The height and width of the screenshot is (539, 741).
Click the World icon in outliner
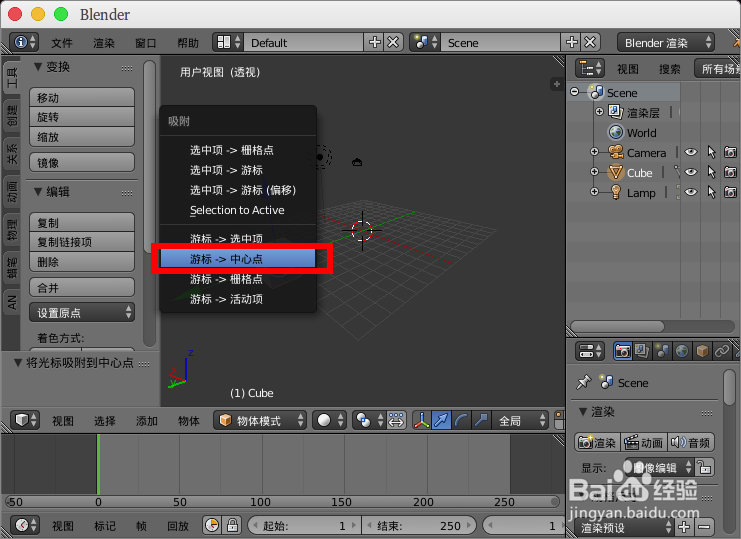616,132
